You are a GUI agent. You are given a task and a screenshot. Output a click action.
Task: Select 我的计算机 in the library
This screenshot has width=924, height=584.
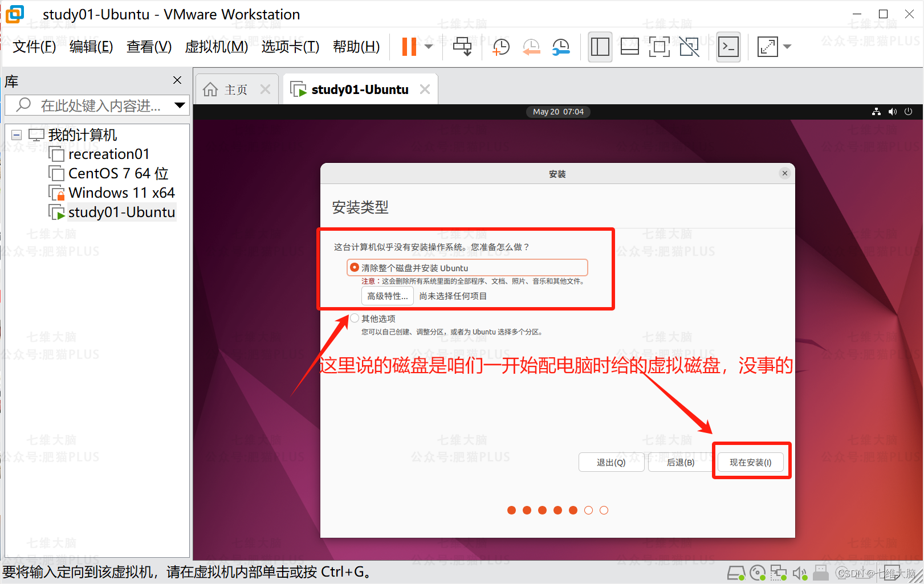tap(82, 135)
